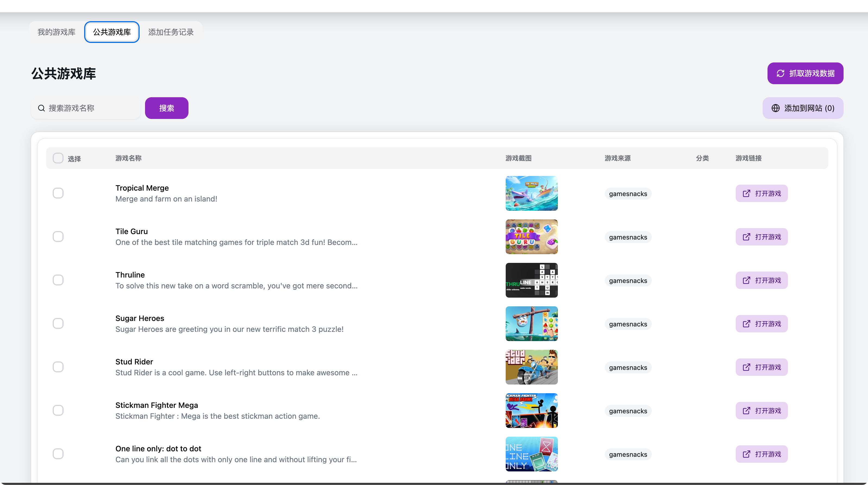Open Thruline with 打开游戏 button

pos(762,280)
